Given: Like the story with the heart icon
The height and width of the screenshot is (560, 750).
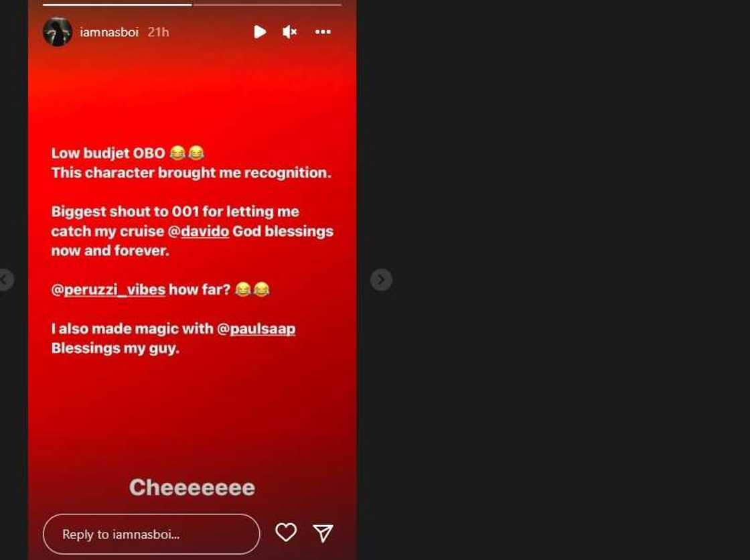Looking at the screenshot, I should 286,533.
